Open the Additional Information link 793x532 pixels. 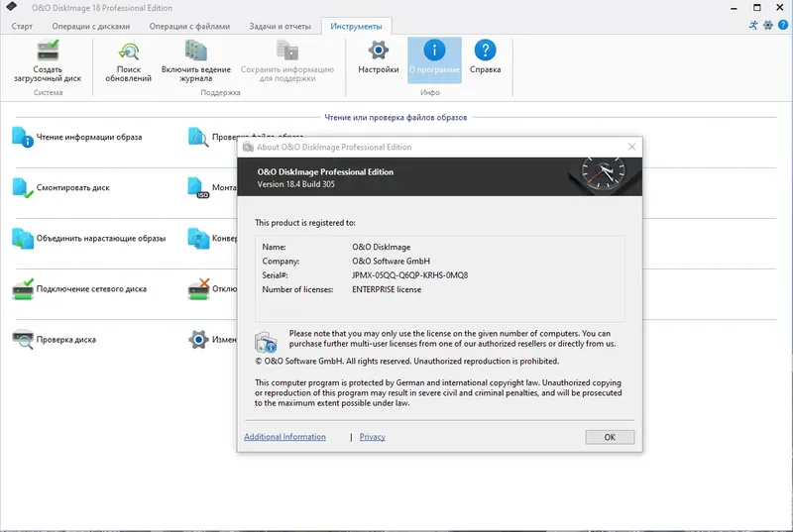[284, 437]
